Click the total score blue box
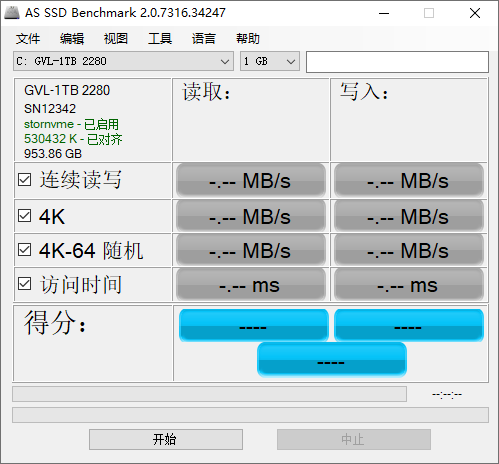The width and height of the screenshot is (499, 464). click(x=332, y=360)
